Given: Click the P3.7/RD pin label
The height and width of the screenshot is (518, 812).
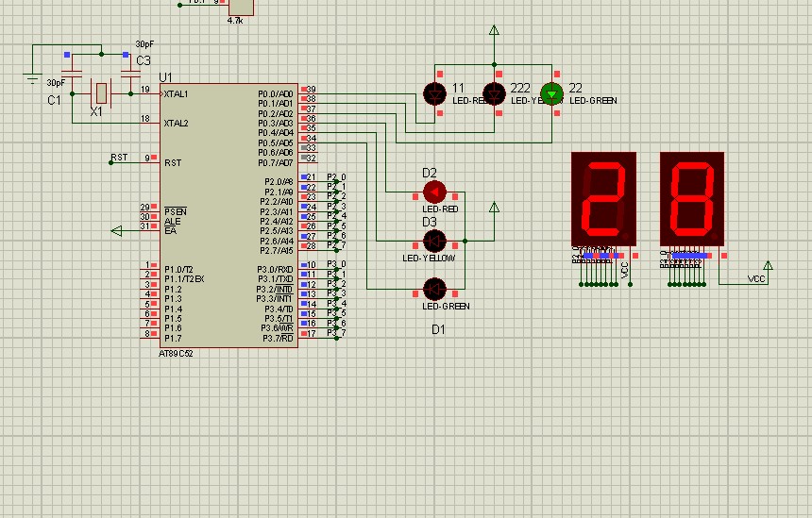Looking at the screenshot, I should (279, 339).
